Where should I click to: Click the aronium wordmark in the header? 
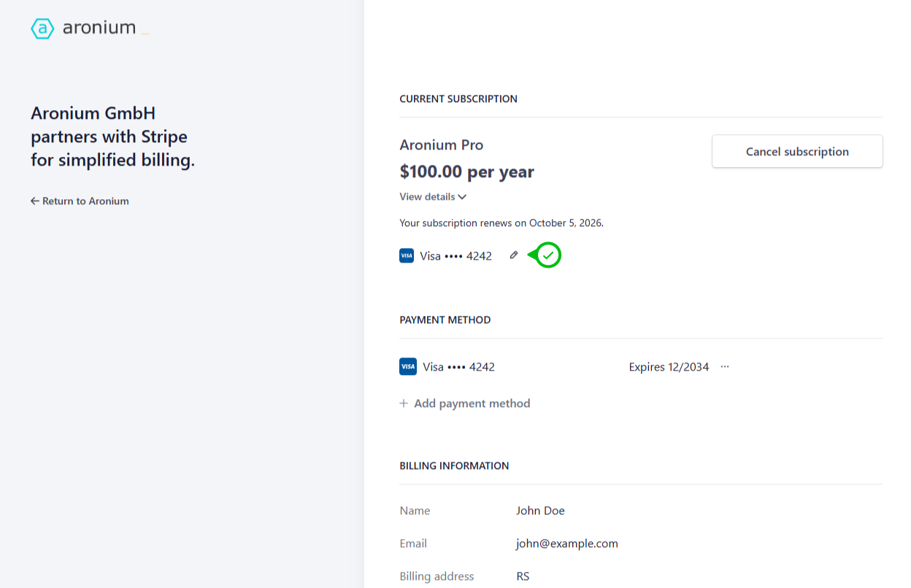click(99, 28)
